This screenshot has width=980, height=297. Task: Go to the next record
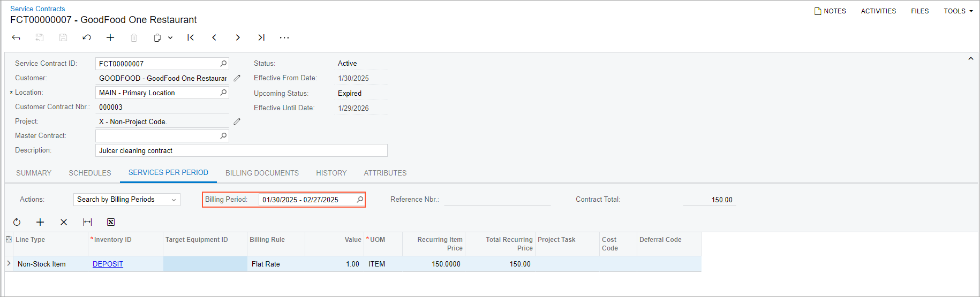(238, 37)
